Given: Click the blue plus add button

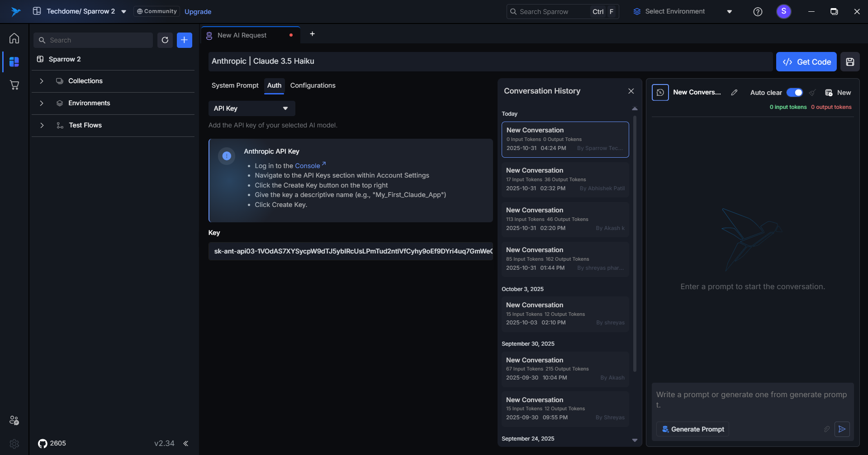Looking at the screenshot, I should point(184,40).
